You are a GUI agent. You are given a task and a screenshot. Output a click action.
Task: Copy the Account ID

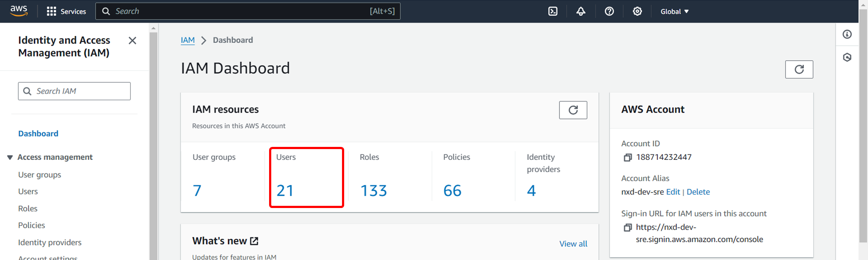pos(628,158)
